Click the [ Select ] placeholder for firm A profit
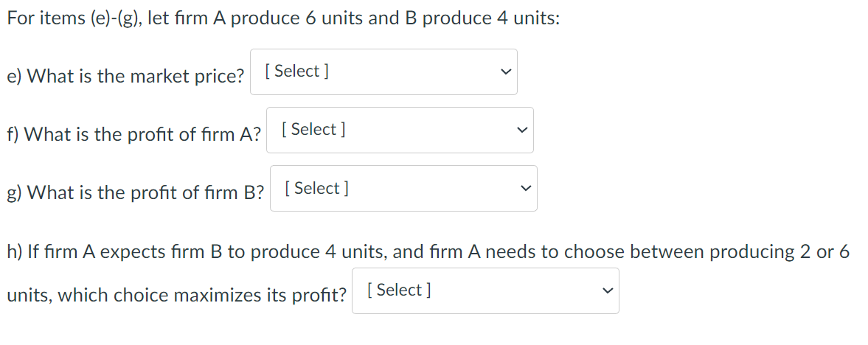Viewport: 868px width, 345px height. pyautogui.click(x=313, y=129)
